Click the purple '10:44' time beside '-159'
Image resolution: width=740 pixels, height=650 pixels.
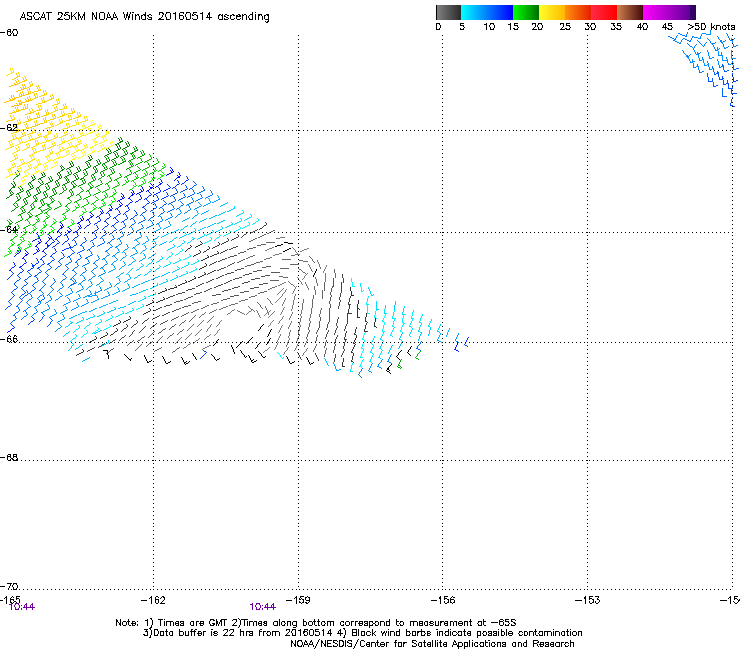click(x=262, y=607)
